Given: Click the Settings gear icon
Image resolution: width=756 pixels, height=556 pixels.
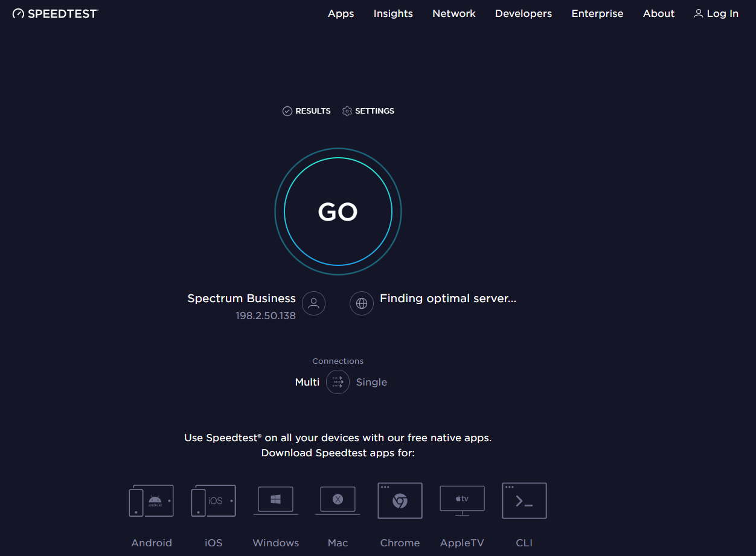Looking at the screenshot, I should click(347, 111).
